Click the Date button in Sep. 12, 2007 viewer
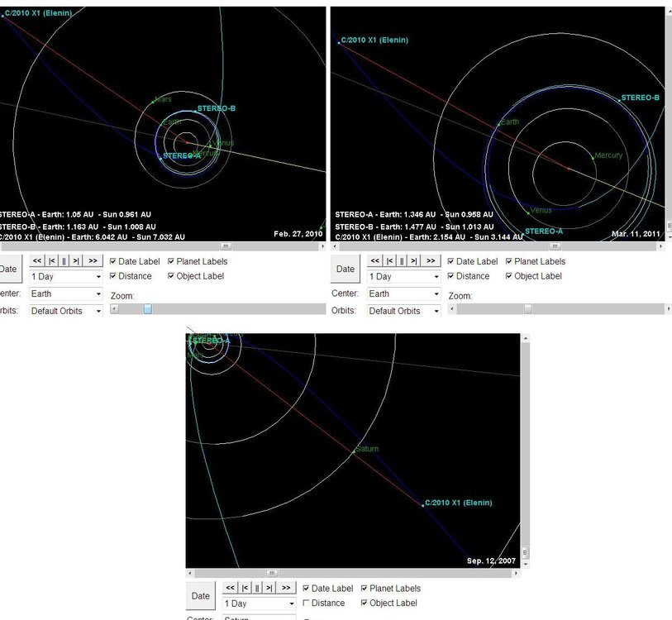Image resolution: width=672 pixels, height=620 pixels. pos(201,596)
